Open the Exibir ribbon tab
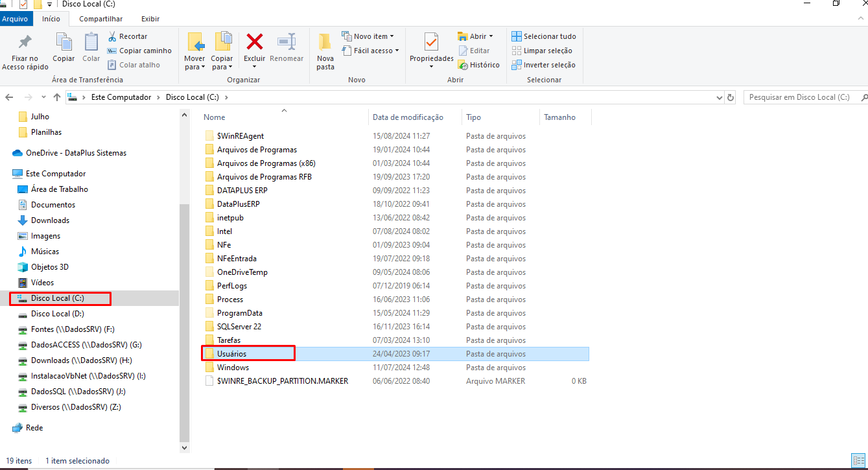This screenshot has width=868, height=470. (x=150, y=19)
